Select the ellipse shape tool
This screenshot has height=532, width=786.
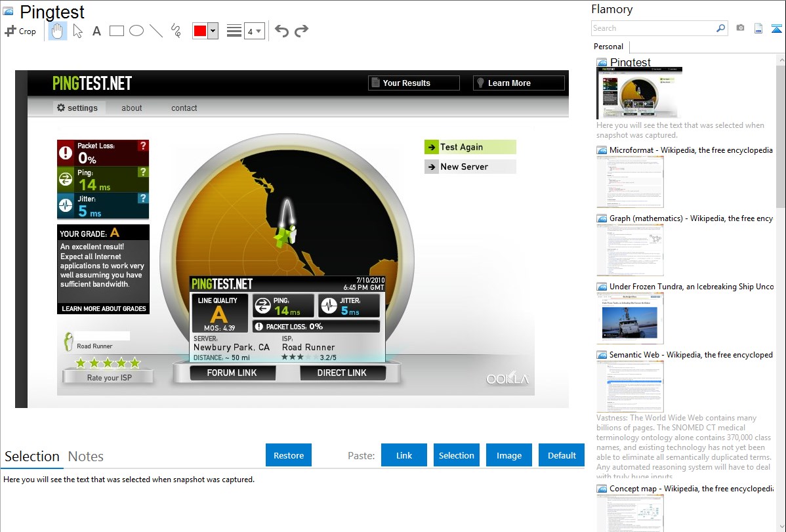point(136,31)
